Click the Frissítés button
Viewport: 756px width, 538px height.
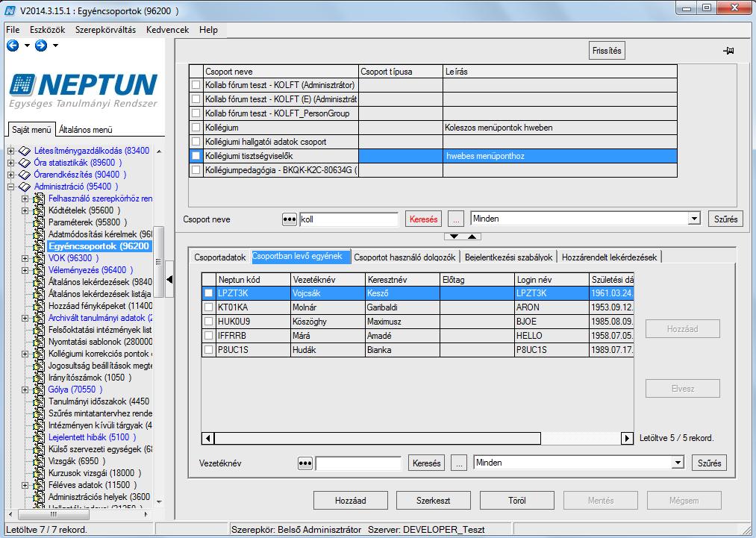pyautogui.click(x=607, y=51)
